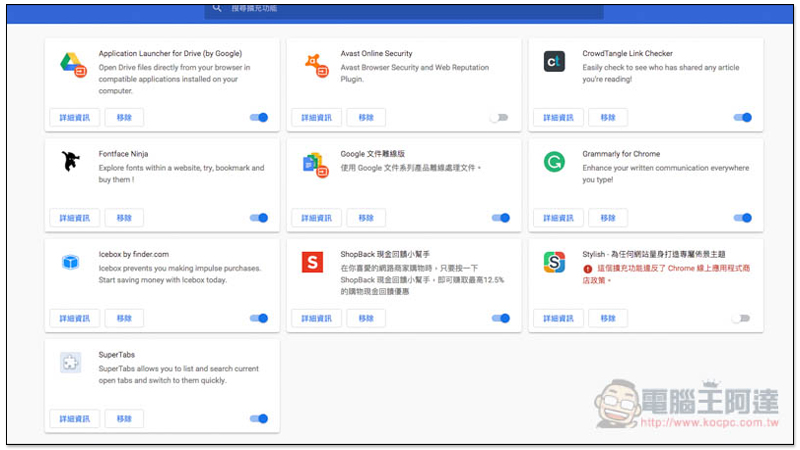This screenshot has width=800, height=450.
Task: Click the 'Avast Online Security' title text
Action: click(x=377, y=53)
